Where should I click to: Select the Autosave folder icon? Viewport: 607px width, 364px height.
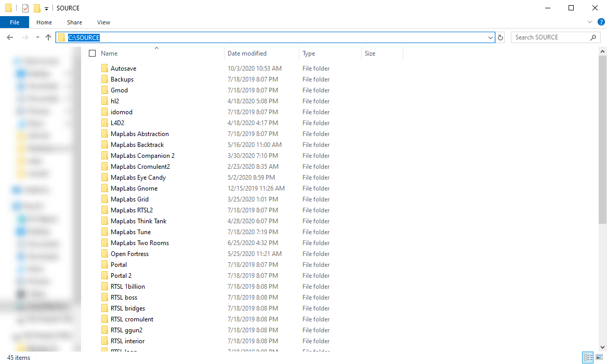(x=104, y=69)
